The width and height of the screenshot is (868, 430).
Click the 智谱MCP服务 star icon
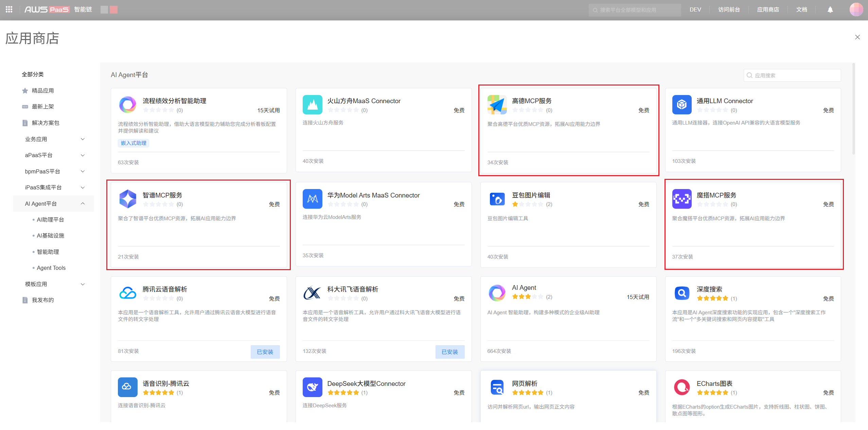pos(128,199)
